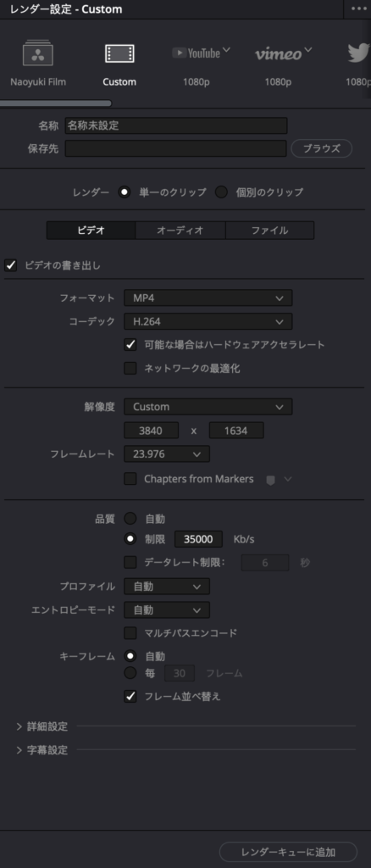Viewport: 371px width, 868px height.
Task: Open the フォーマット MP4 dropdown
Action: 208,298
